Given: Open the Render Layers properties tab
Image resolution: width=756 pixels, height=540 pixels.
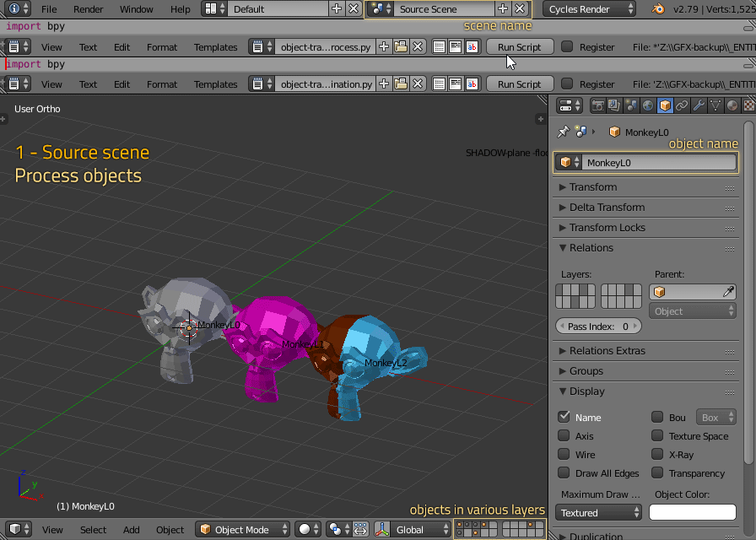Looking at the screenshot, I should click(x=614, y=105).
